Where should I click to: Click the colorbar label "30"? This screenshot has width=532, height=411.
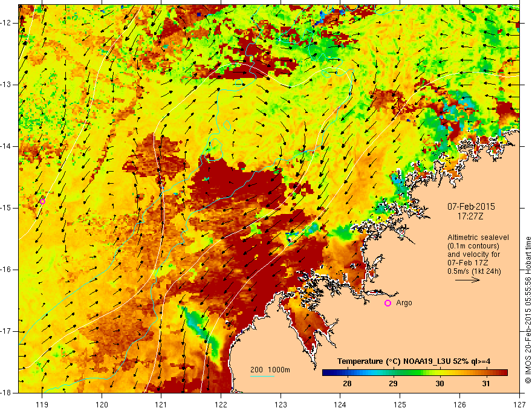click(x=440, y=384)
